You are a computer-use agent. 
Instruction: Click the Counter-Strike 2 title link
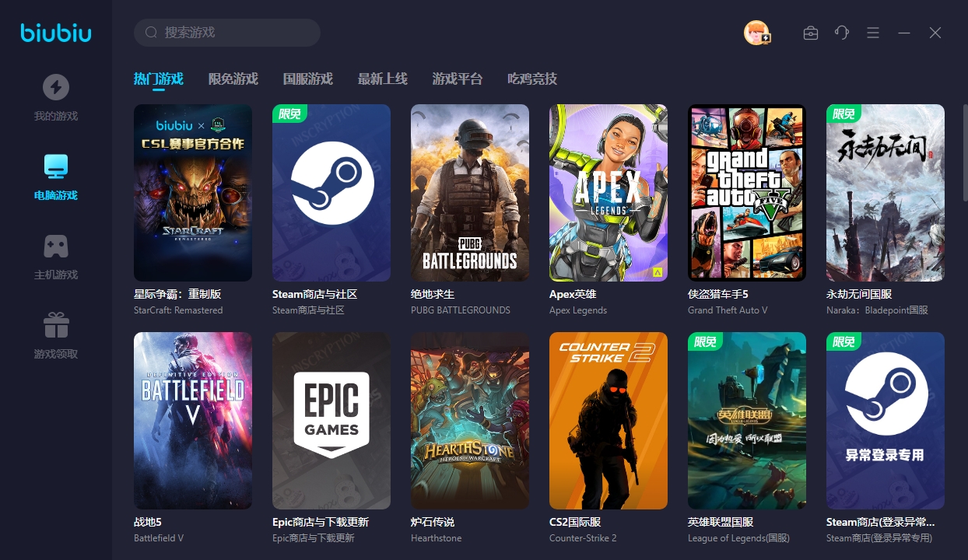click(575, 522)
